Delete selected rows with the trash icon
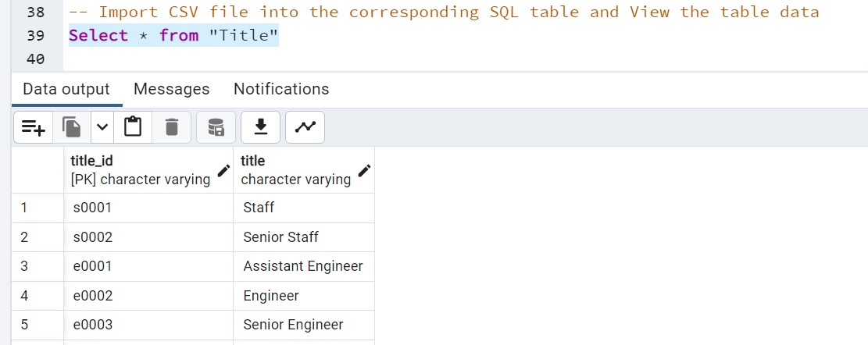The image size is (868, 345). [172, 127]
